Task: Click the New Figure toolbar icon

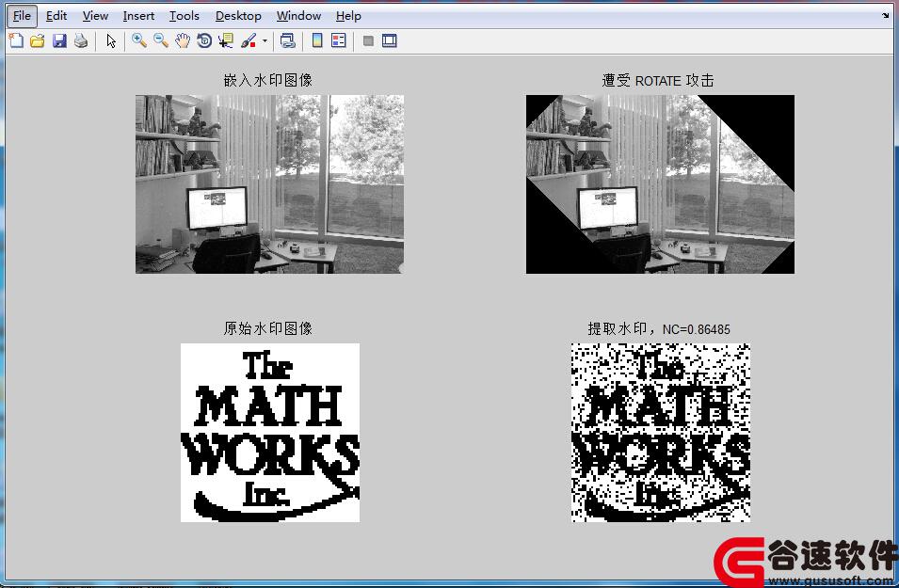Action: coord(16,40)
